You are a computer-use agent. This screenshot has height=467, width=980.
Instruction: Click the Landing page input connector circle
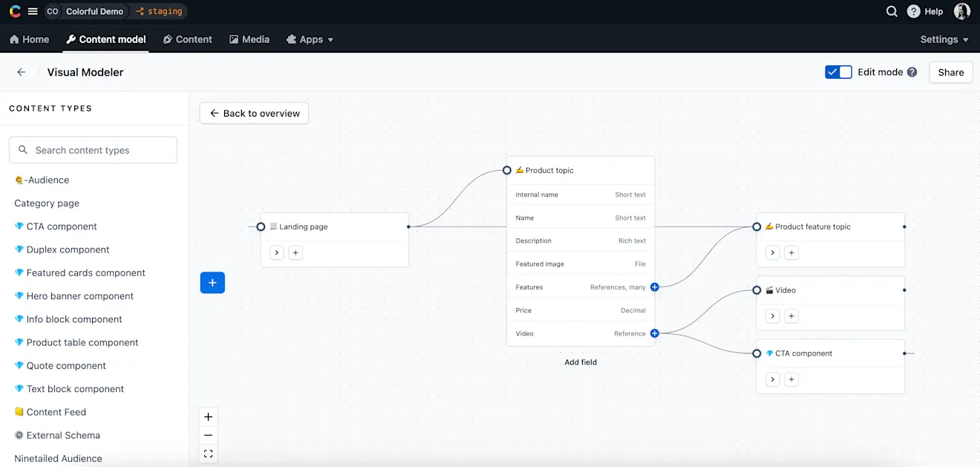click(261, 226)
